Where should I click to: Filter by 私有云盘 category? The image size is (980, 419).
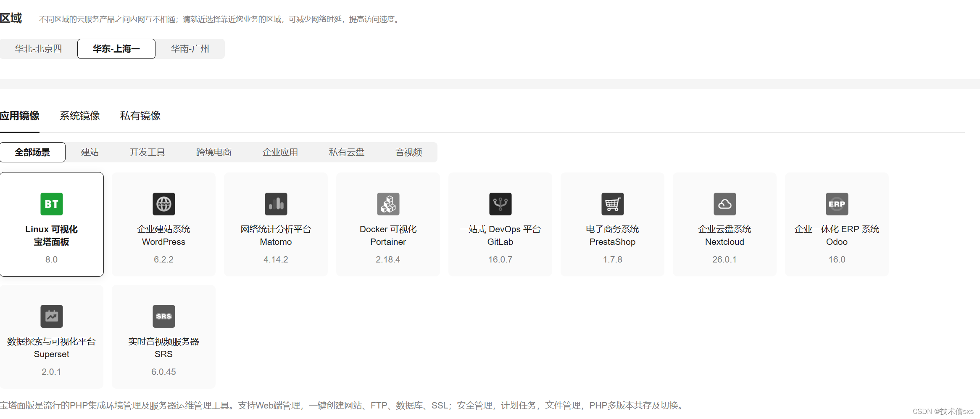[347, 152]
